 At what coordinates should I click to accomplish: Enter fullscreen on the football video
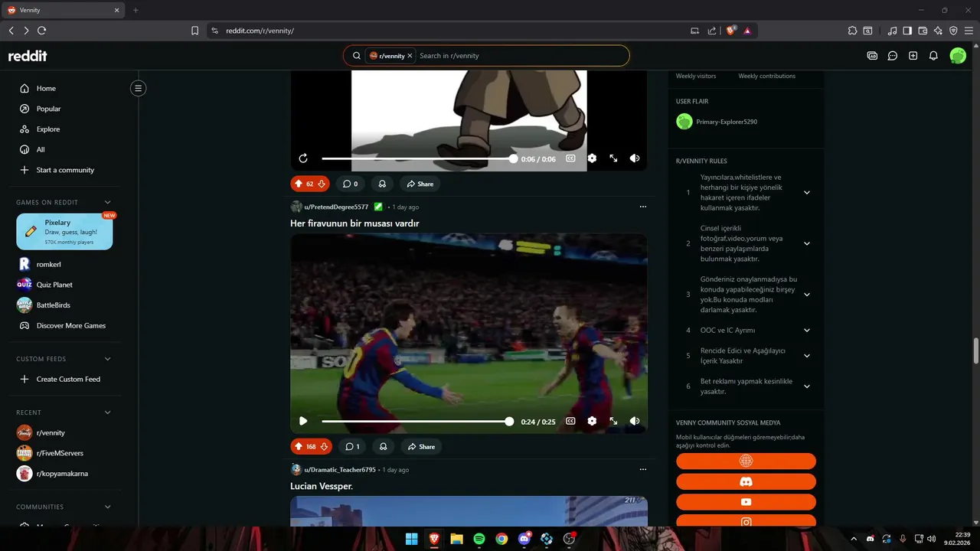pos(613,421)
